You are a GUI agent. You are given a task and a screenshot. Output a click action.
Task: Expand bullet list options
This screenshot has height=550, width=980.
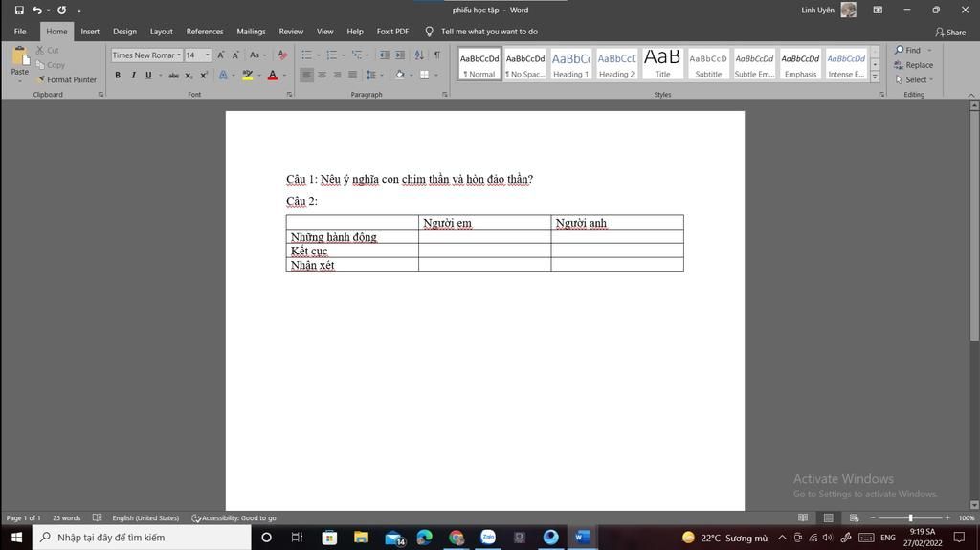pos(319,55)
